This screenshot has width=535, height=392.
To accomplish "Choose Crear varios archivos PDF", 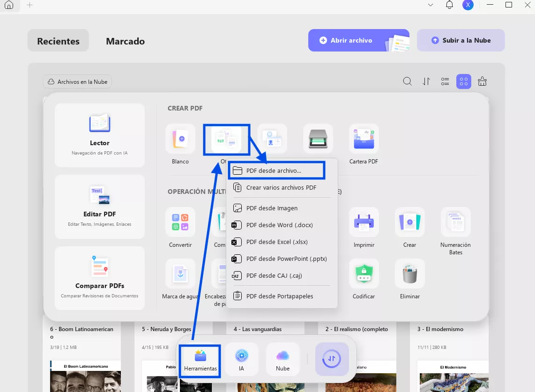I will pyautogui.click(x=282, y=188).
